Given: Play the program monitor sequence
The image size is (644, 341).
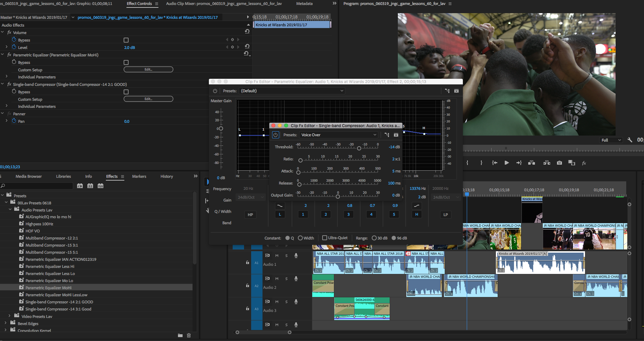Looking at the screenshot, I should point(507,163).
